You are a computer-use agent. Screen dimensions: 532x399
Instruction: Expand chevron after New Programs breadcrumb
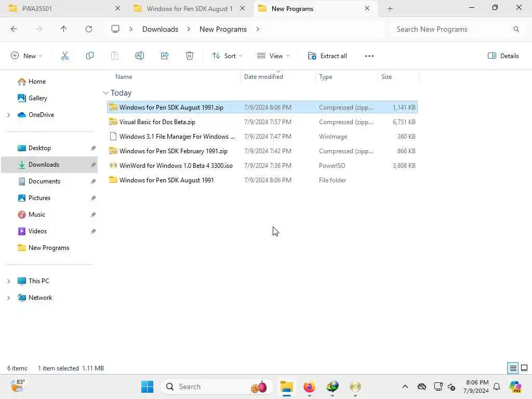[x=258, y=29]
